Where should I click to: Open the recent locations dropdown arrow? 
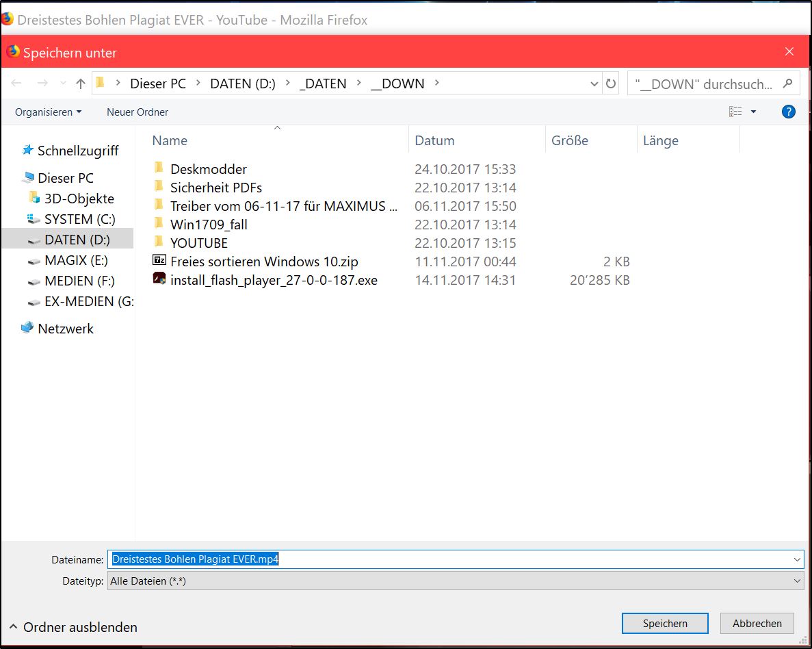point(63,83)
